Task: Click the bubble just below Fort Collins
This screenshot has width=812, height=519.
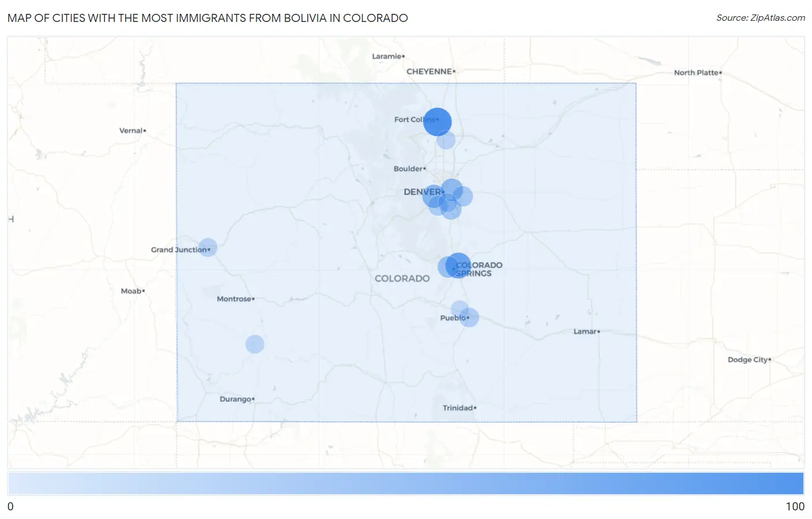Action: pos(446,140)
